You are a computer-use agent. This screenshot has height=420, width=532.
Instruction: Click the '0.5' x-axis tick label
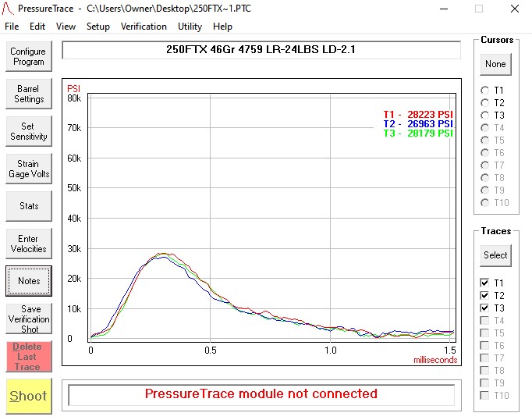[211, 351]
